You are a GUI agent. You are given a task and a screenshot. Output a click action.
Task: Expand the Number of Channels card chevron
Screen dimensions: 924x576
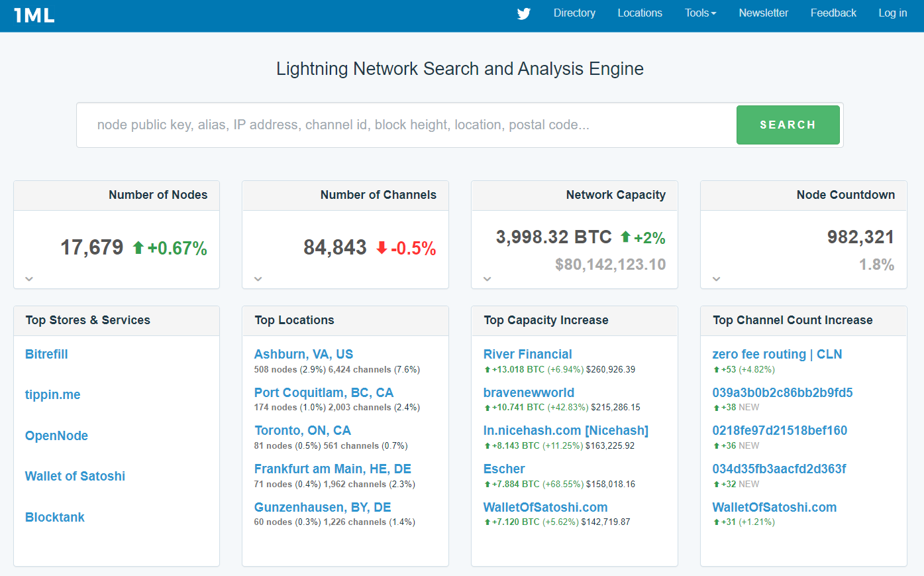click(258, 279)
